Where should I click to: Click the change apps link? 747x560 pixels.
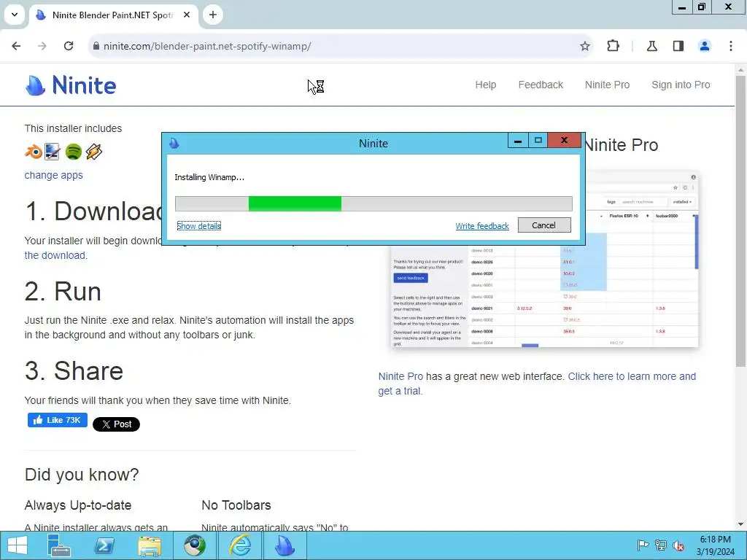tap(54, 175)
